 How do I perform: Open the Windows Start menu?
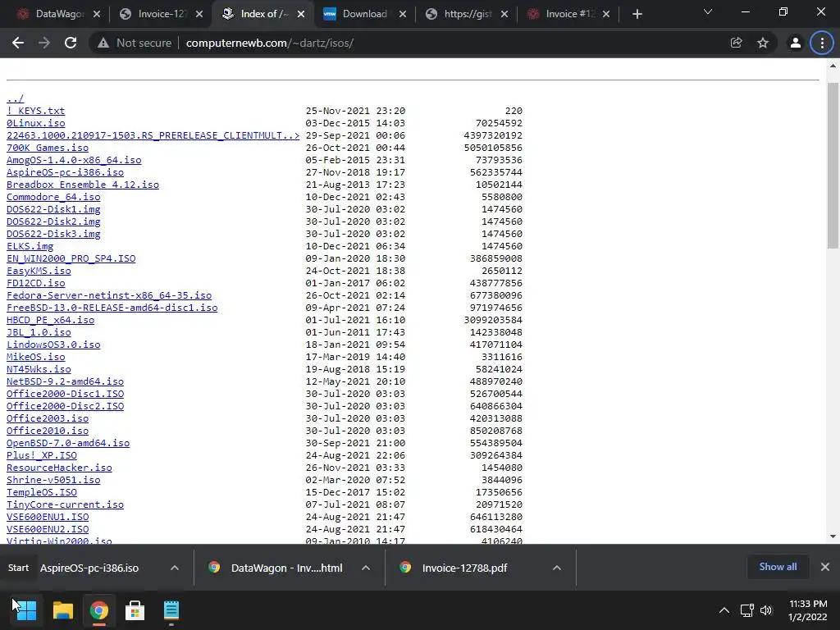[x=25, y=610]
